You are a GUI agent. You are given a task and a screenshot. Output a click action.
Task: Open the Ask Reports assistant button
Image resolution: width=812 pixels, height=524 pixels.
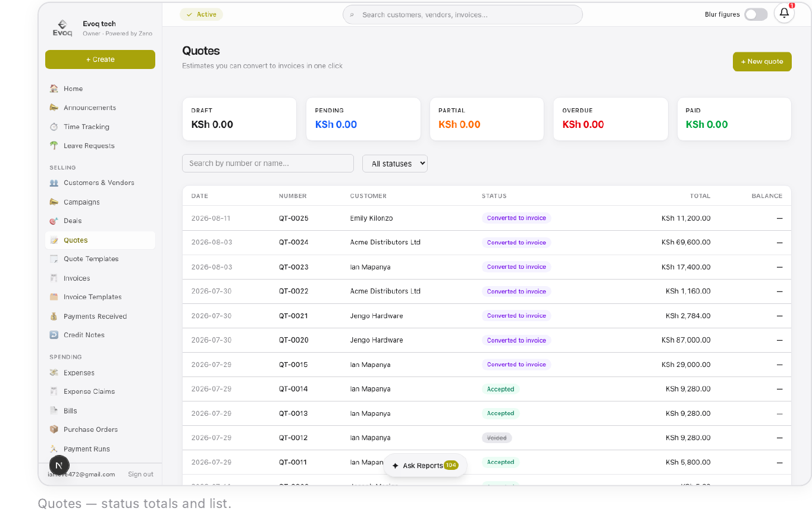(425, 466)
